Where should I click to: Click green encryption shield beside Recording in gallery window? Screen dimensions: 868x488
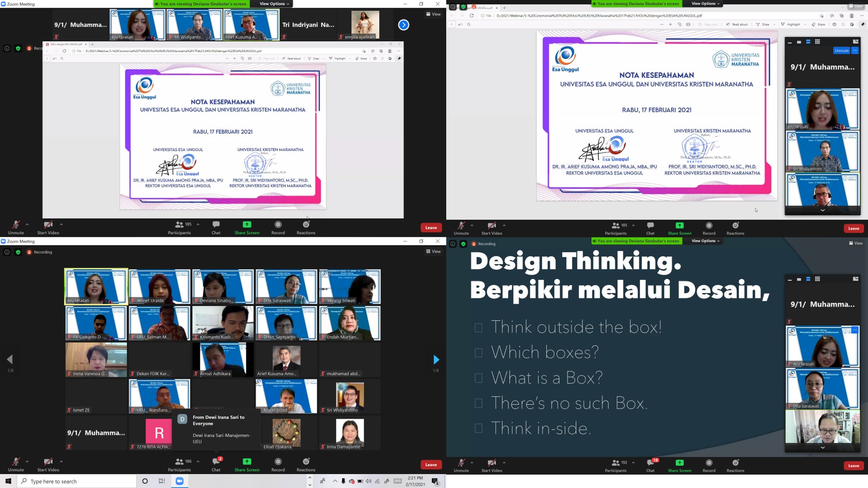[x=18, y=252]
